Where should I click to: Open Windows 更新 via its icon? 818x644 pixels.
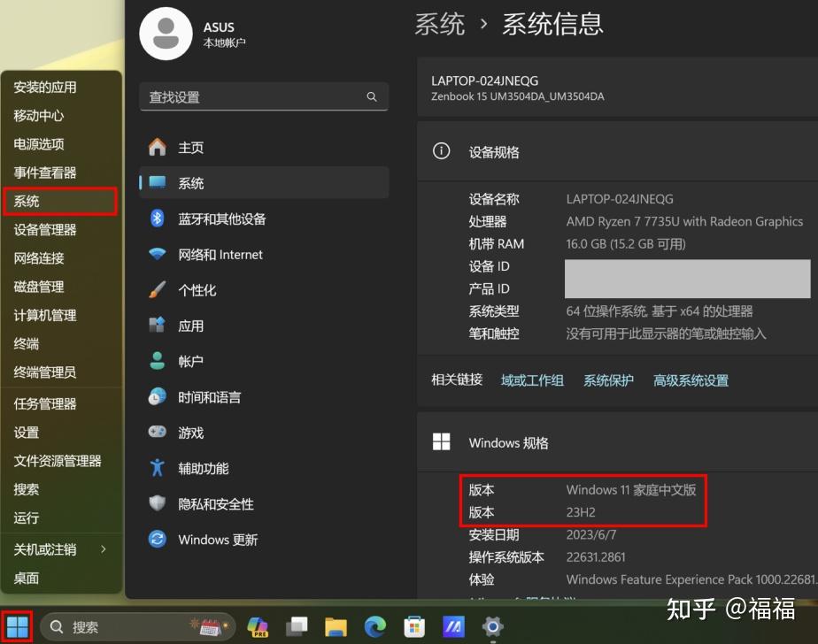[158, 540]
